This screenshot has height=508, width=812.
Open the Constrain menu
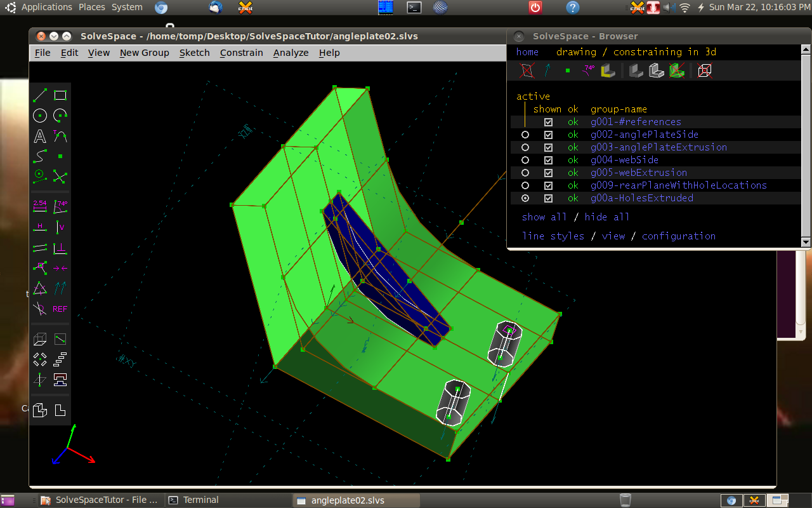pyautogui.click(x=241, y=53)
